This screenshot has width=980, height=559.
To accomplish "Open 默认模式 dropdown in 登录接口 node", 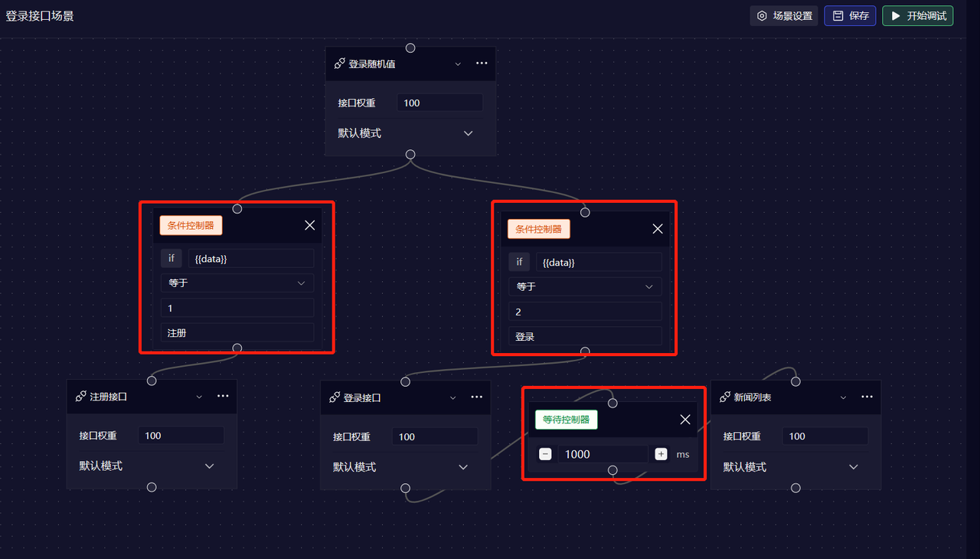I will coord(401,467).
